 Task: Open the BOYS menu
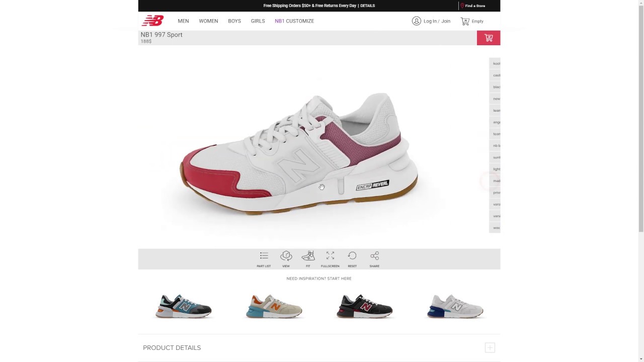234,21
